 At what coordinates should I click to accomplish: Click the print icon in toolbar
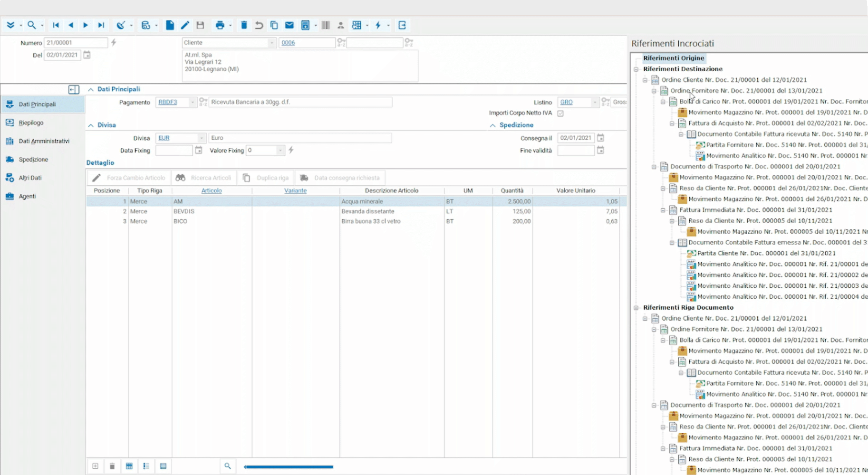[220, 25]
